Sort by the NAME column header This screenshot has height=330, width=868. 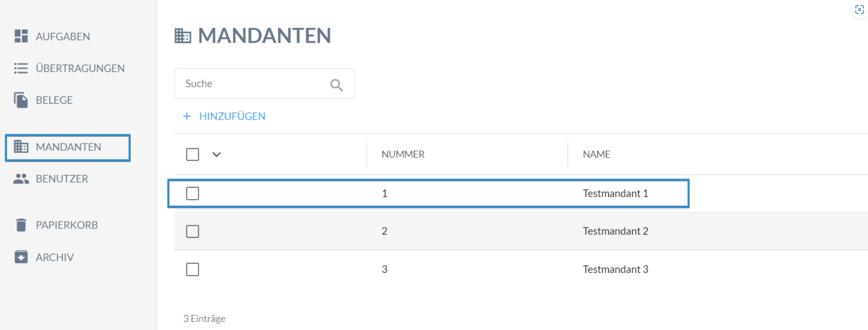pos(596,154)
